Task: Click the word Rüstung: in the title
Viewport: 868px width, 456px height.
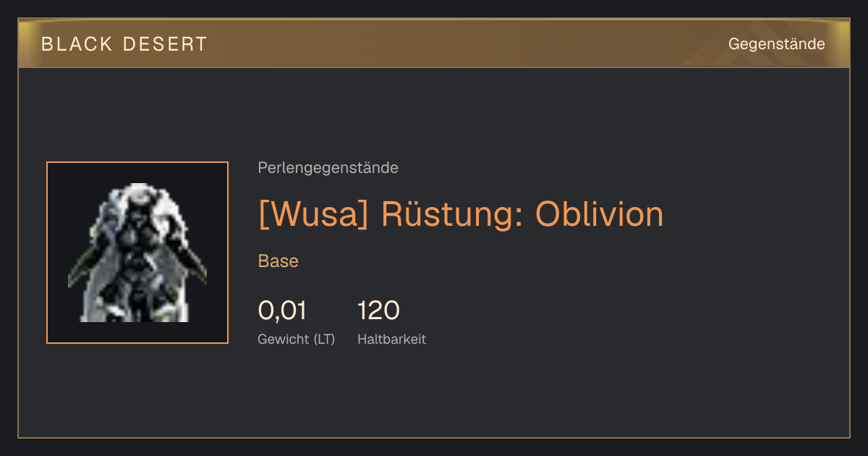Action: click(452, 214)
